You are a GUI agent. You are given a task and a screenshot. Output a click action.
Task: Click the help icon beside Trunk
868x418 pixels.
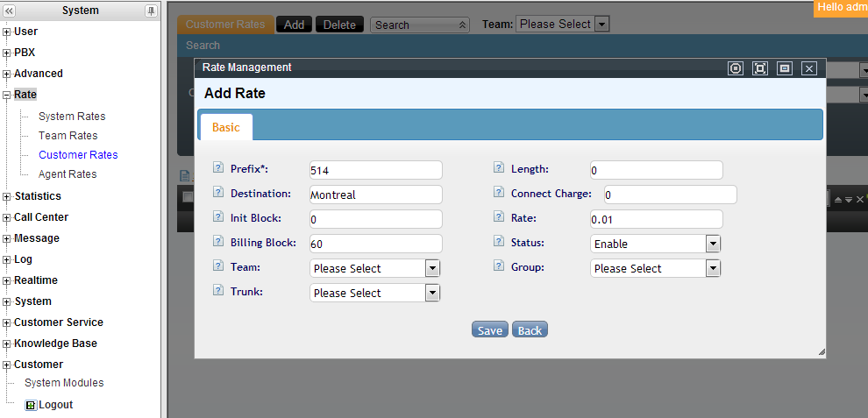tap(218, 292)
